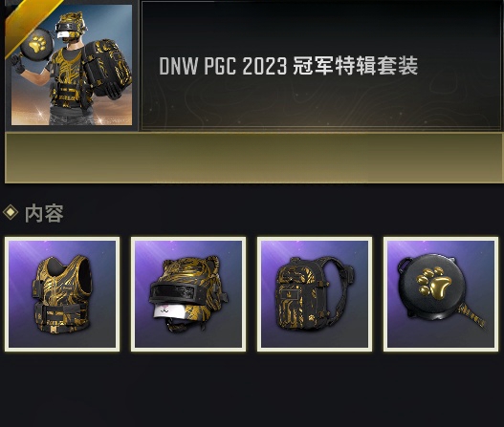Image resolution: width=504 pixels, height=427 pixels.
Task: Click the gold corner ribbon on the bundle preview
Action: (x=29, y=23)
